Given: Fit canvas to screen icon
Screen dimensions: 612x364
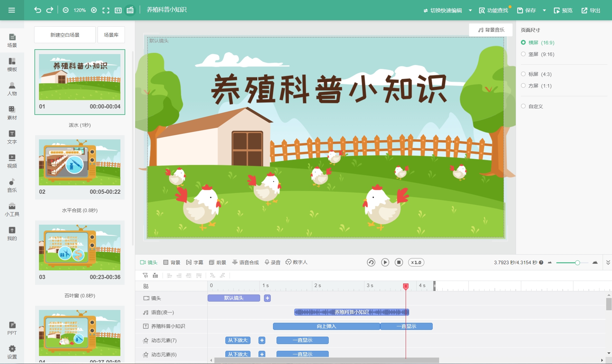Looking at the screenshot, I should [106, 10].
